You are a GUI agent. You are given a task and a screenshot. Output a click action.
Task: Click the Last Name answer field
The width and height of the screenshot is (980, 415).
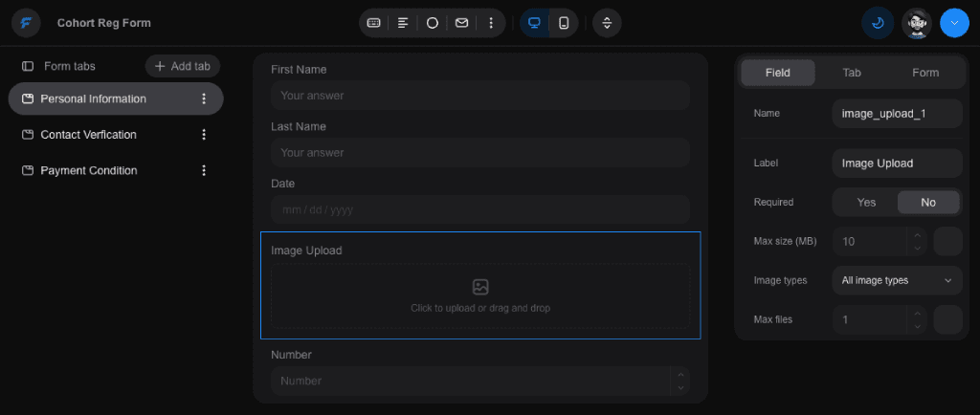coord(480,152)
